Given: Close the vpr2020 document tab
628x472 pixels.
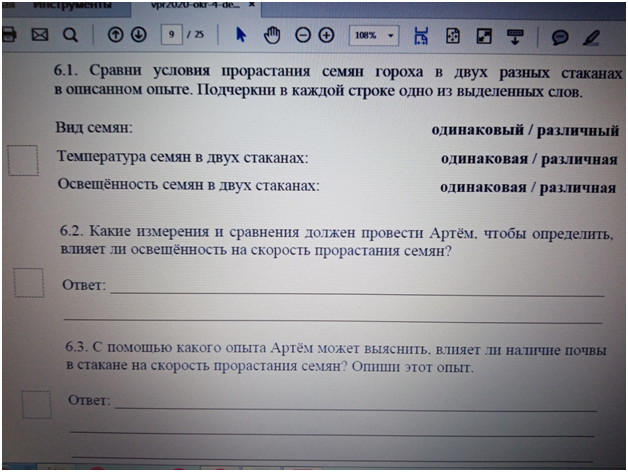Looking at the screenshot, I should [x=252, y=4].
